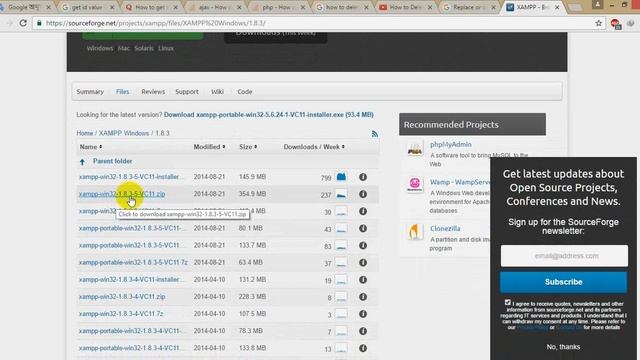
Task: View info for xampp-win32-1.8.3-5-VC11.zip
Action: [x=362, y=194]
